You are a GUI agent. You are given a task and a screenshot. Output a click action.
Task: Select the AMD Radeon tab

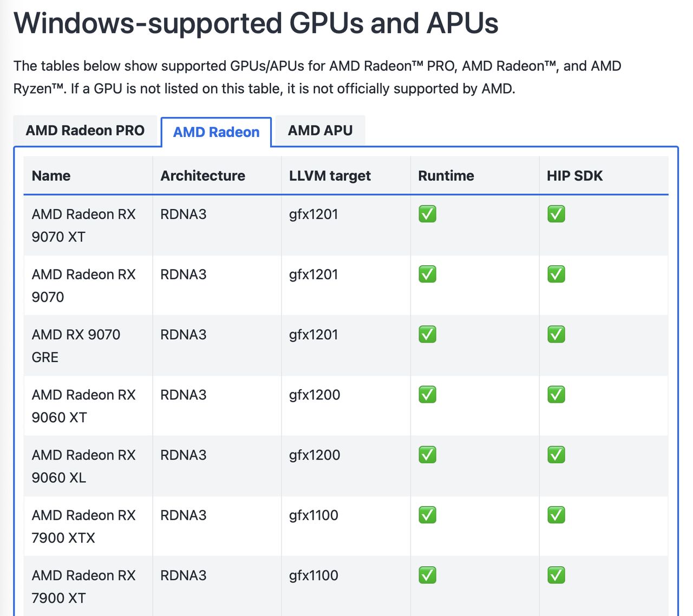point(216,132)
